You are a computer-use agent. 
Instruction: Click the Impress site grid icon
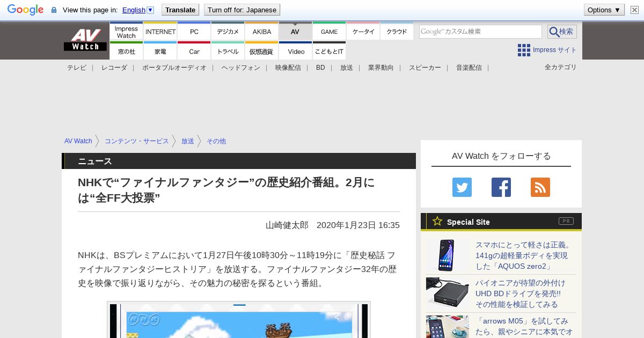(524, 50)
